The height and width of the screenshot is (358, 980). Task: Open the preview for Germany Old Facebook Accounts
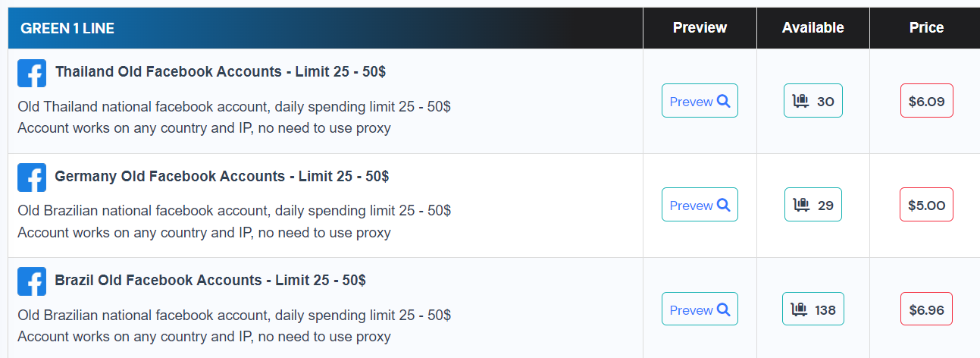coord(700,205)
